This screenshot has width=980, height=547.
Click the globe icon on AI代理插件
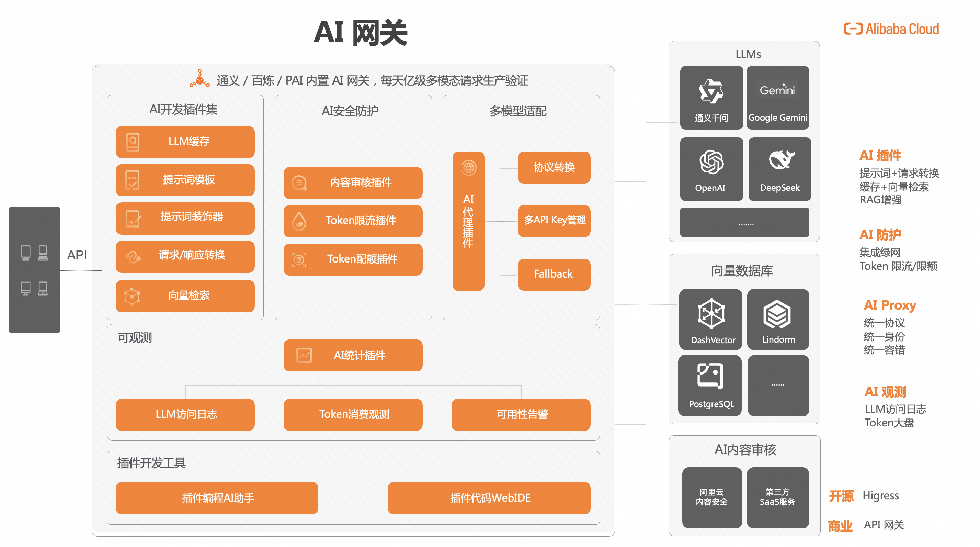coord(468,167)
